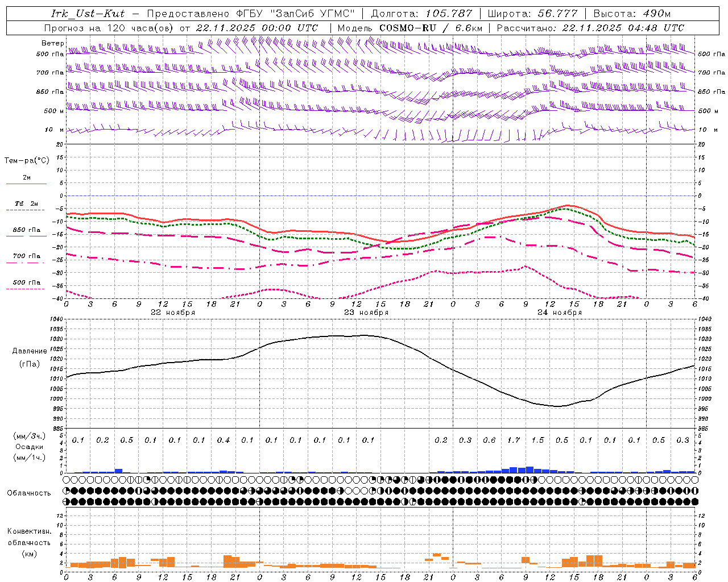Click the Осадки precipitation label
The height and width of the screenshot is (582, 728).
coord(29,447)
